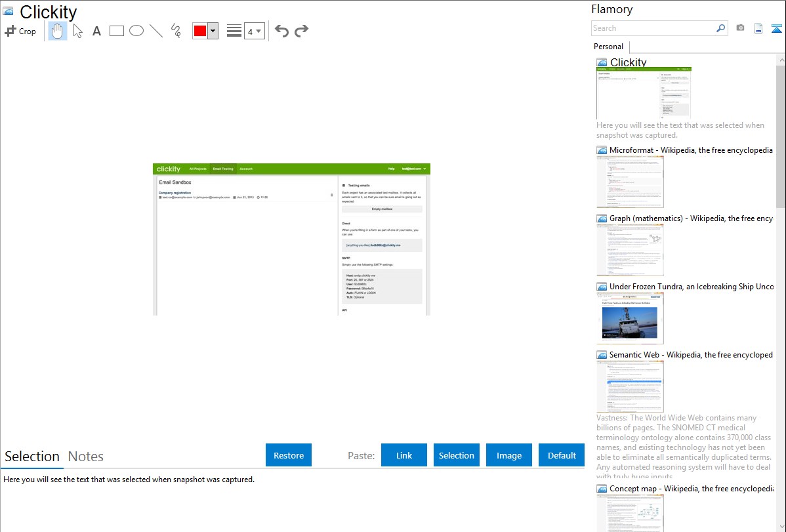Paste as Link button

pyautogui.click(x=404, y=455)
